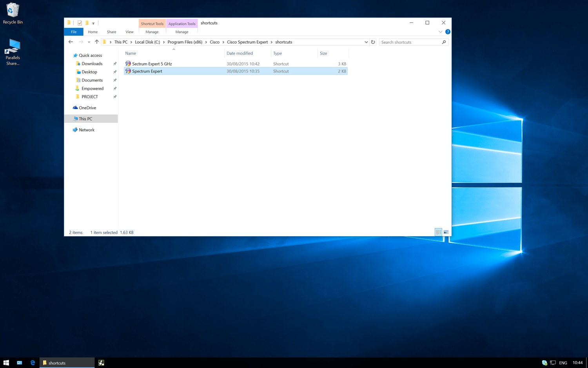The width and height of the screenshot is (588, 368).
Task: Click Program Files (x86) breadcrumb
Action: [185, 42]
